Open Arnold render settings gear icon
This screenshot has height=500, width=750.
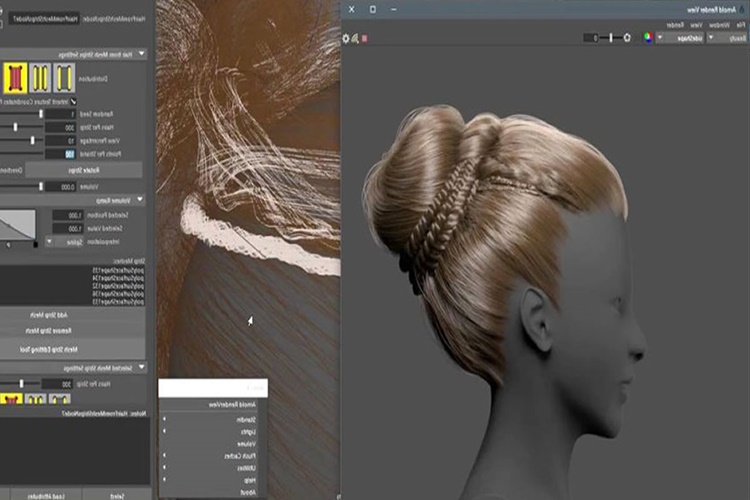click(x=346, y=38)
